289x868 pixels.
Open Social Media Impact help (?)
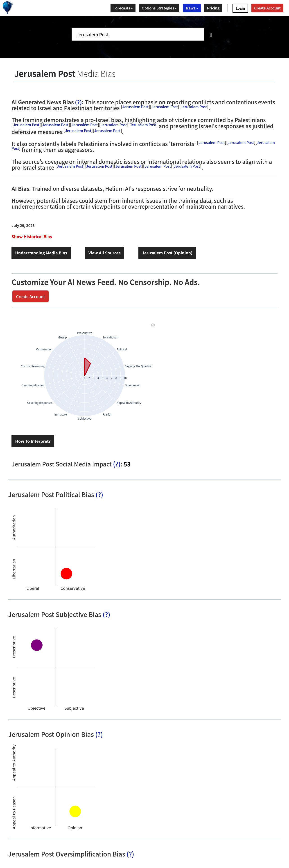pyautogui.click(x=117, y=464)
